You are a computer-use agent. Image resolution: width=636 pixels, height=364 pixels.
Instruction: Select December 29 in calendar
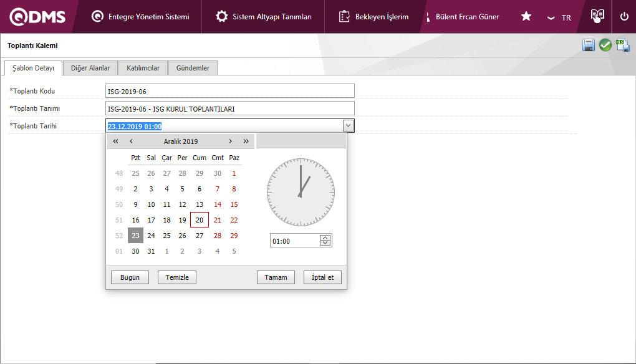[x=234, y=236]
